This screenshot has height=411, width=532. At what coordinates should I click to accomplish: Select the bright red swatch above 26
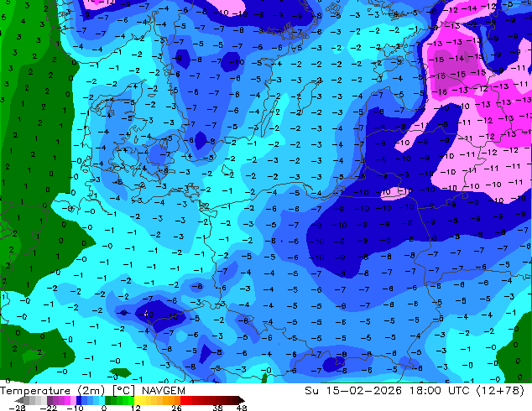183,400
